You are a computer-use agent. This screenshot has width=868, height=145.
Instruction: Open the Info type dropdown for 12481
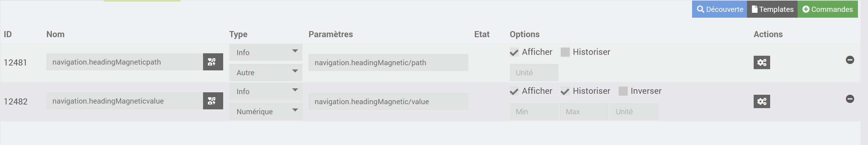pos(266,52)
